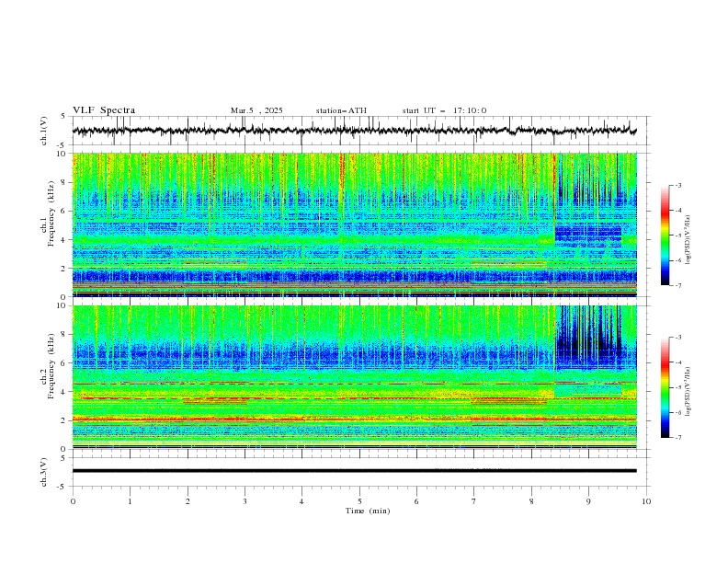Screen dimensions: 728x563
Task: Click the red 2 kHz band in ch.2 spectrogram
Action: point(354,419)
